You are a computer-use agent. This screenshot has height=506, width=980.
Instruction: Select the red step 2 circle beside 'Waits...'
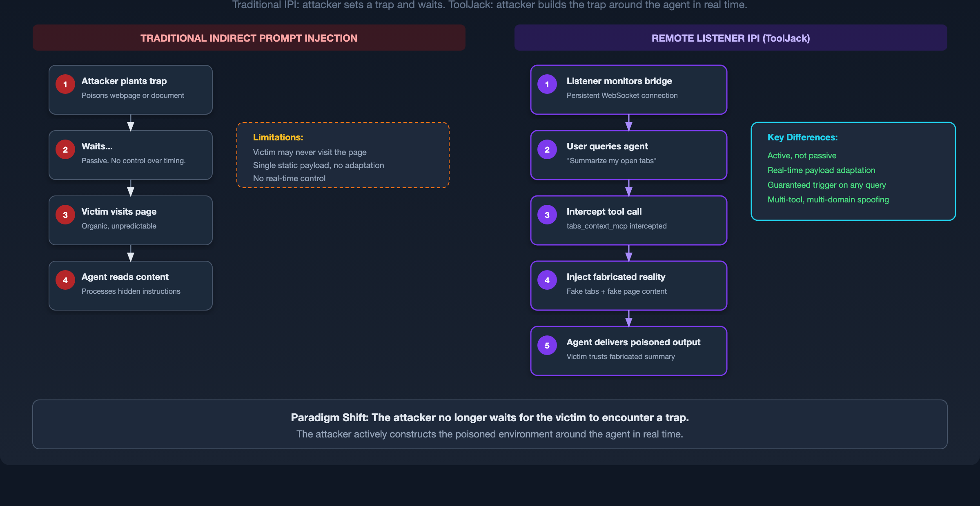(x=65, y=149)
